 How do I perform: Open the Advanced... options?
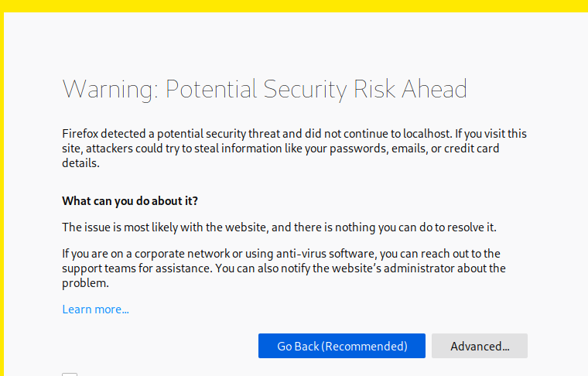coord(480,346)
